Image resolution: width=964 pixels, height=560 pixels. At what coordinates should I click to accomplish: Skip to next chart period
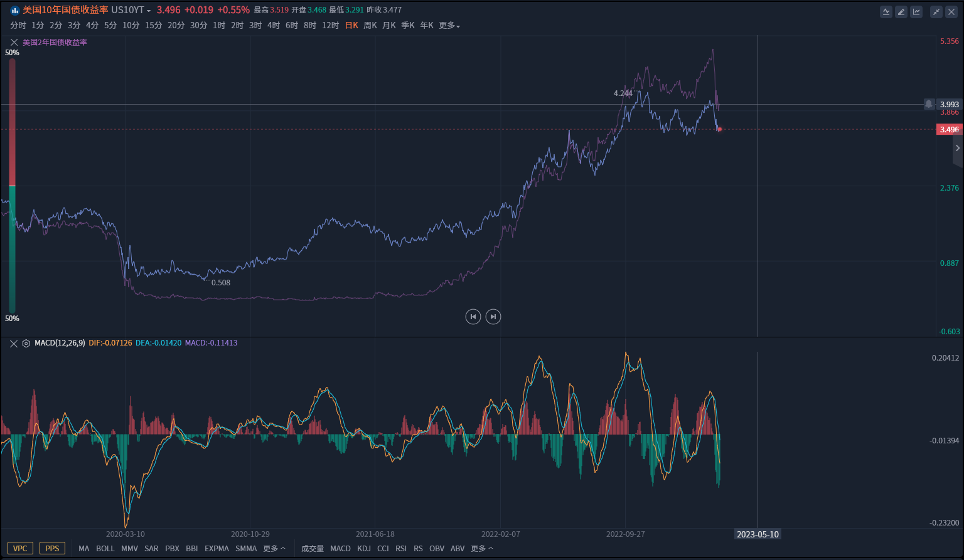point(493,317)
